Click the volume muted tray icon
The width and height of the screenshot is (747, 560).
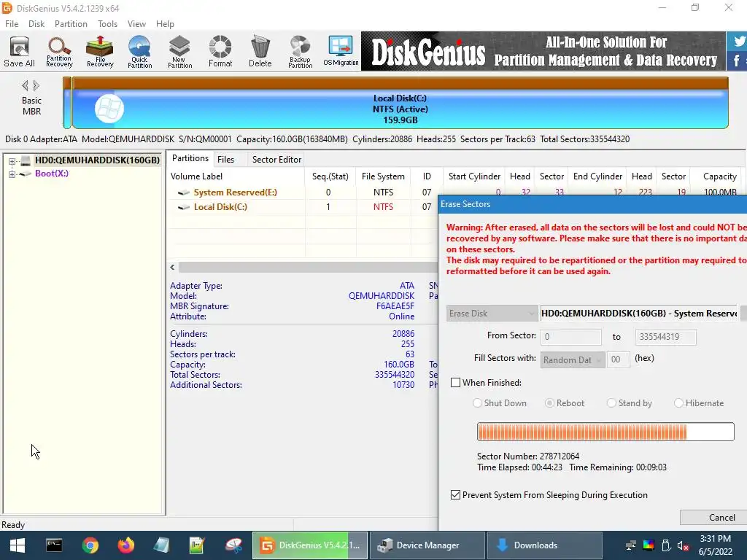[683, 545]
